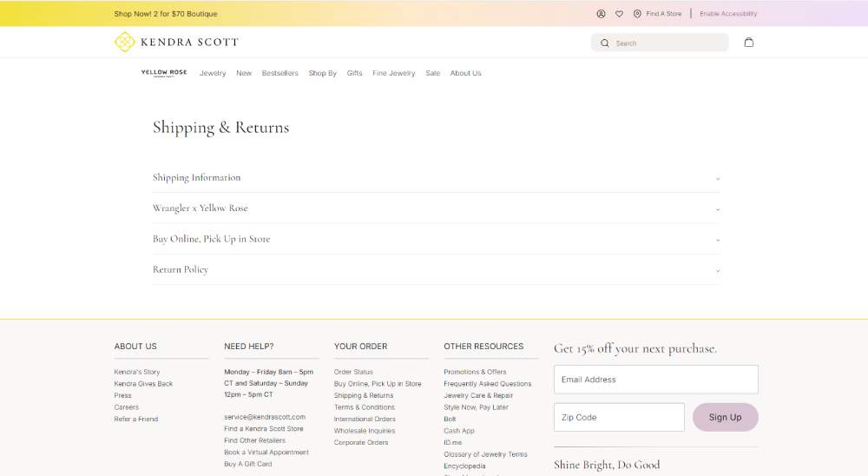Open Buy A Gift Card link
Image resolution: width=868 pixels, height=476 pixels.
tap(248, 464)
